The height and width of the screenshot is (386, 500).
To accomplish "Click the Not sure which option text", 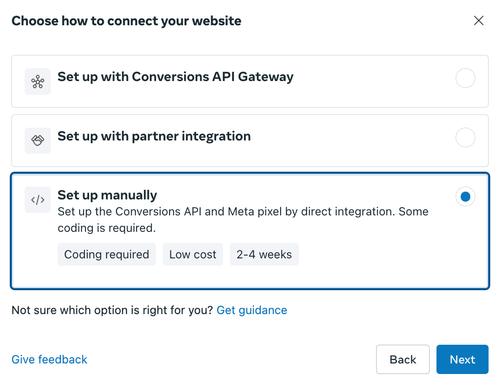I will [x=112, y=310].
